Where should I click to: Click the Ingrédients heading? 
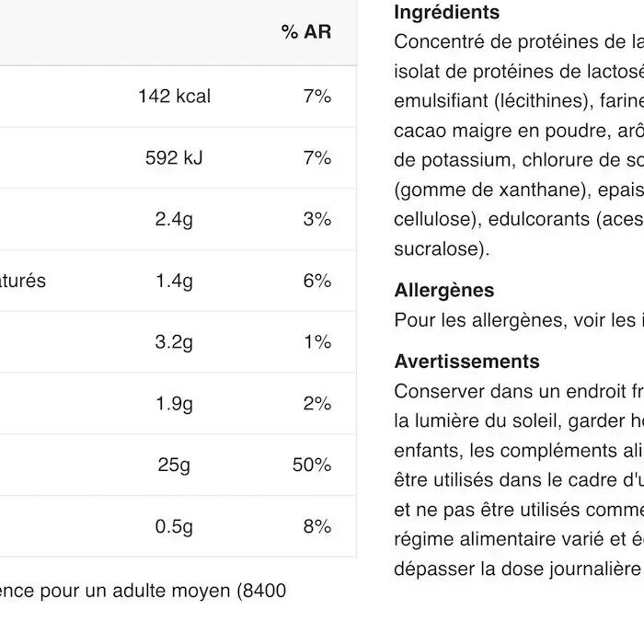tap(447, 12)
